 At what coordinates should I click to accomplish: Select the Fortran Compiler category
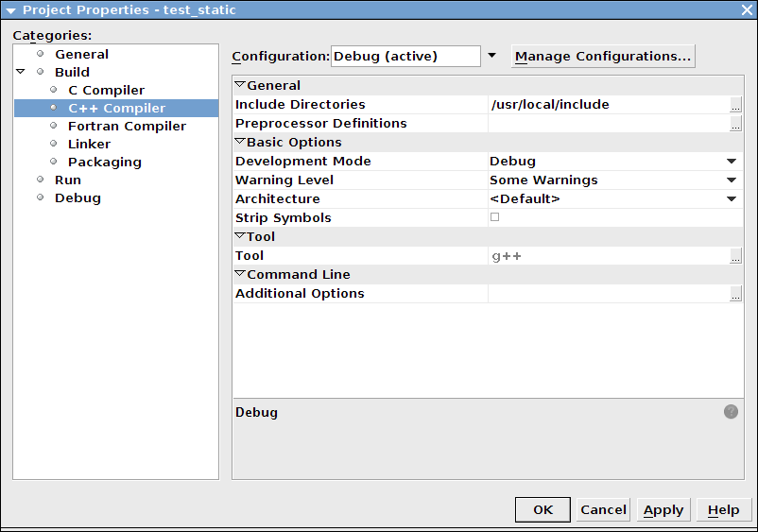pyautogui.click(x=127, y=126)
